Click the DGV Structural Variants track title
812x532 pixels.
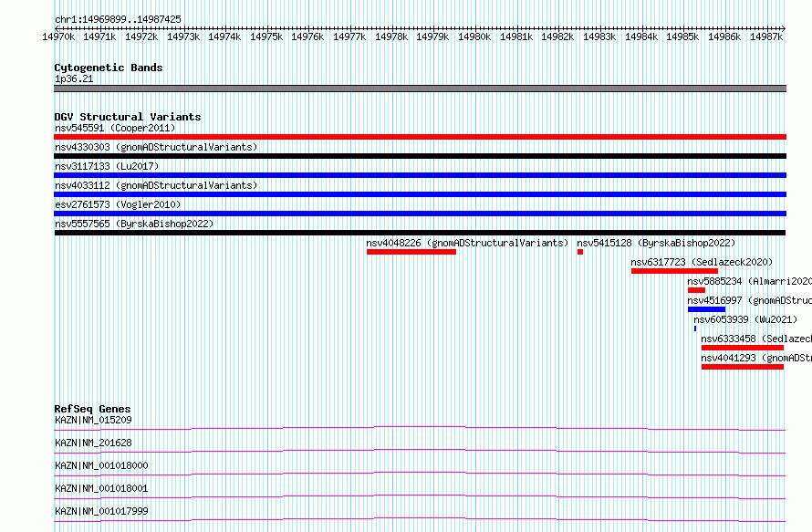(x=128, y=117)
